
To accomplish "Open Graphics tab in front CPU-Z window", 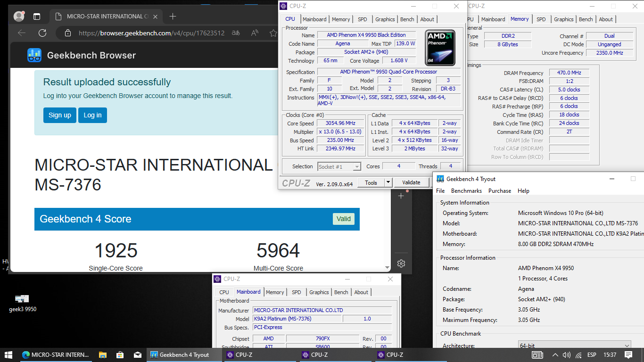I will pyautogui.click(x=385, y=19).
